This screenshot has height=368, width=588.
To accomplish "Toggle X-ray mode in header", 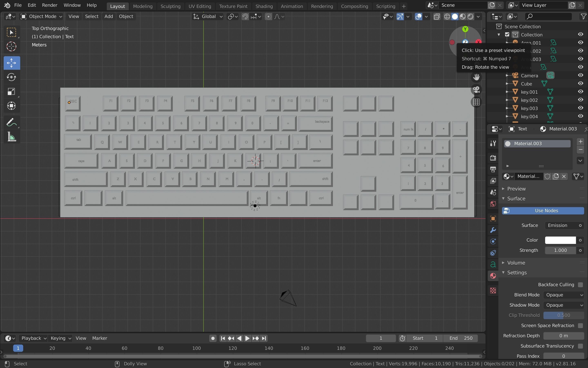I will tap(437, 17).
